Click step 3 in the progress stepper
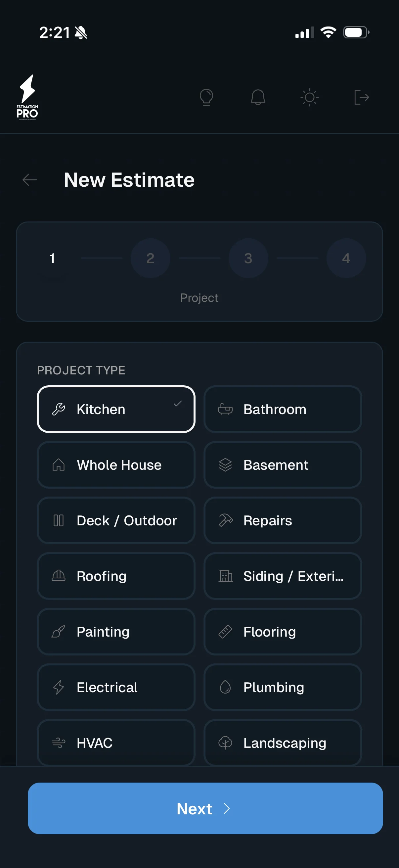This screenshot has height=868, width=399. point(248,259)
